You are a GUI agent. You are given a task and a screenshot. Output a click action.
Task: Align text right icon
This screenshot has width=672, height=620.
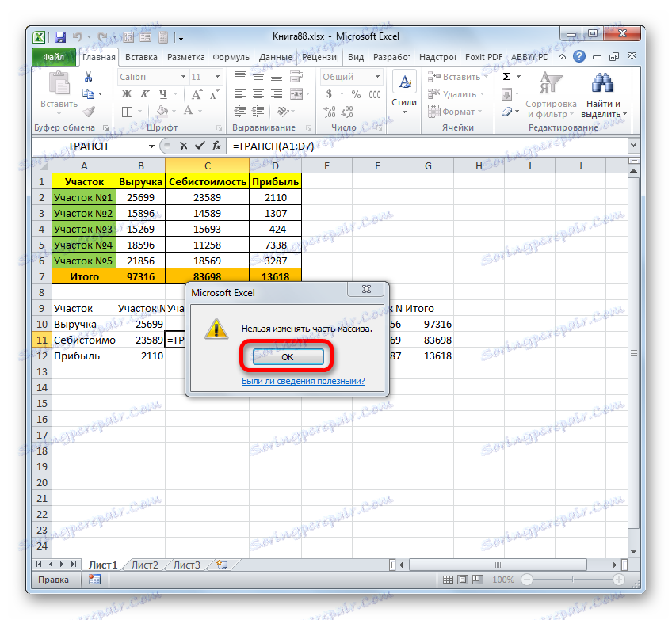coord(277,94)
